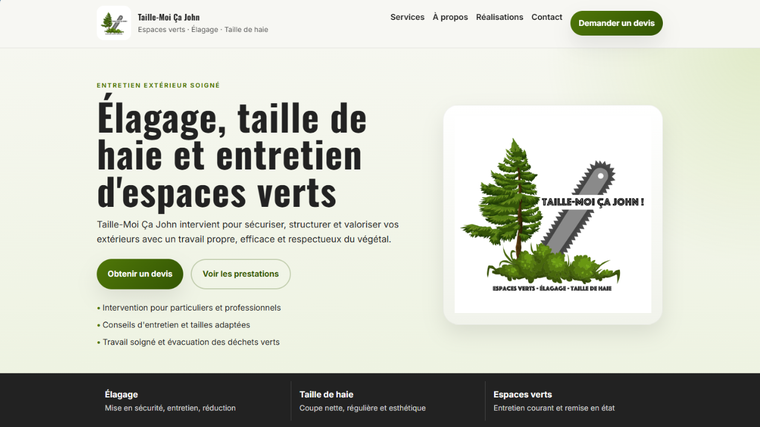Click the Taille de haie heading in dark band
Screen dimensions: 760x427
326,395
